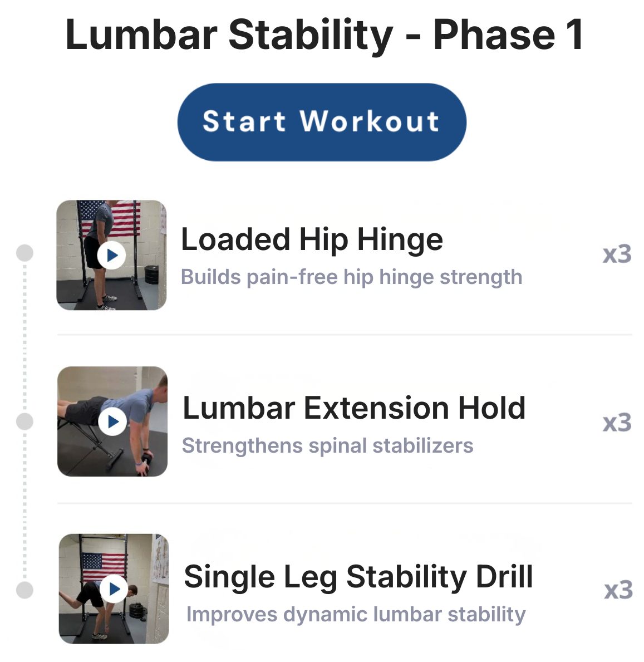The height and width of the screenshot is (662, 644).
Task: Tap the x3 count for Loaded Hip Hinge
Action: (617, 254)
